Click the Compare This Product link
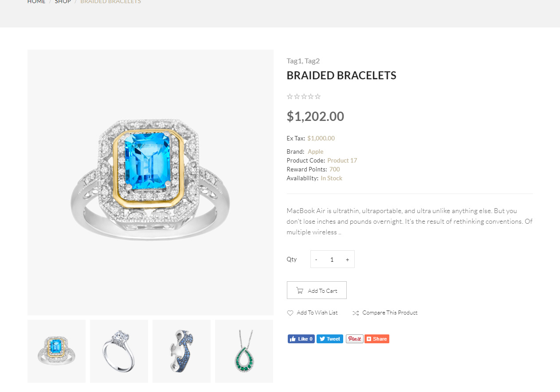 pos(390,313)
